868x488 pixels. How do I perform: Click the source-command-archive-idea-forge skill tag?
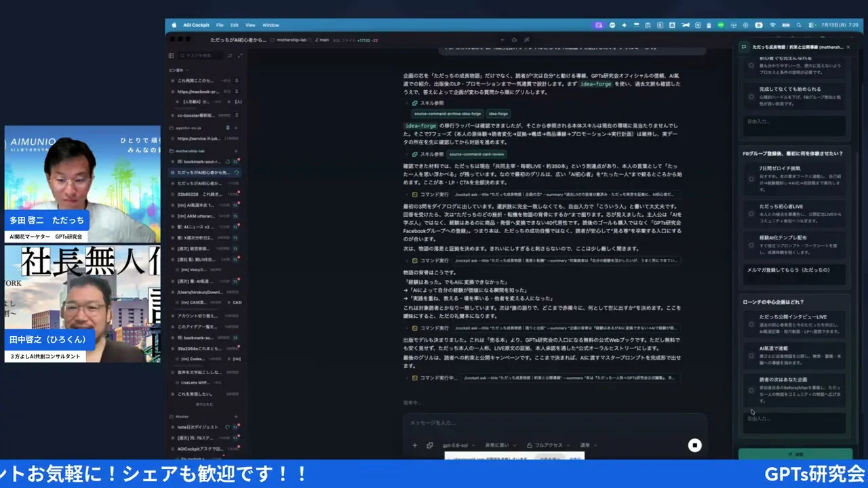tap(448, 114)
